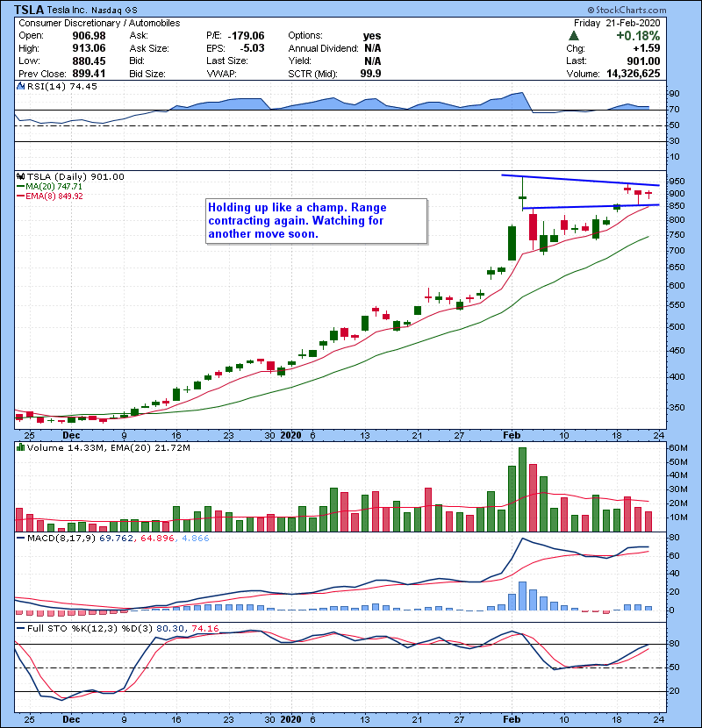Select the Volume figure 14,326,625
Image resolution: width=702 pixels, height=728 pixels.
tap(634, 74)
